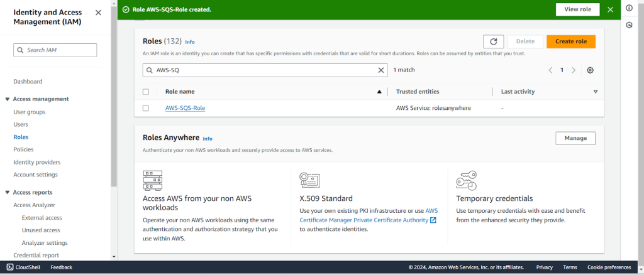
Task: Open the info panel icon at top right
Action: (629, 8)
